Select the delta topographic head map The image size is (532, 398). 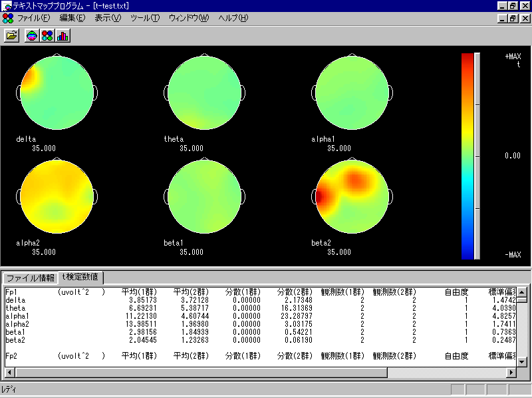(57, 93)
